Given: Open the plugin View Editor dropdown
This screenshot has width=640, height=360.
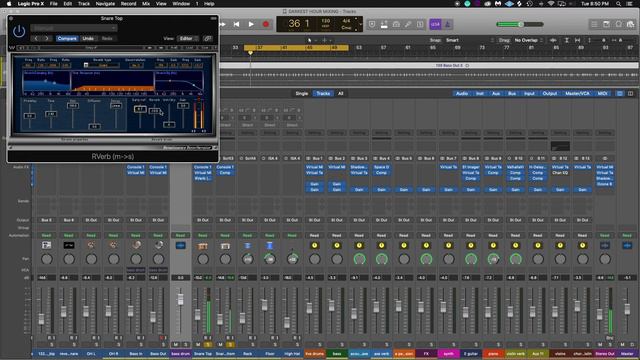Looking at the screenshot, I should click(x=188, y=38).
